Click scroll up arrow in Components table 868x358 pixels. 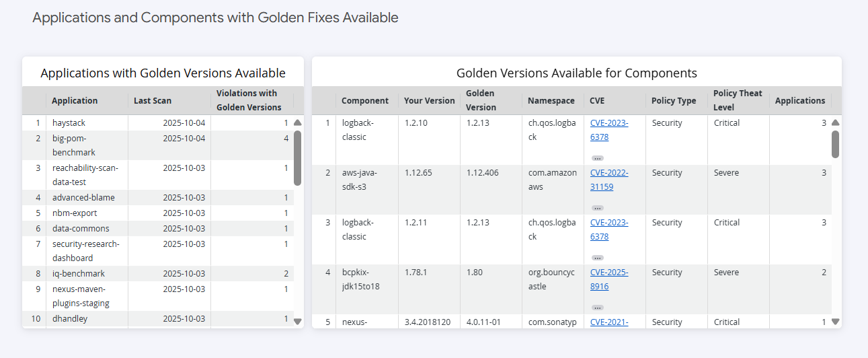836,123
